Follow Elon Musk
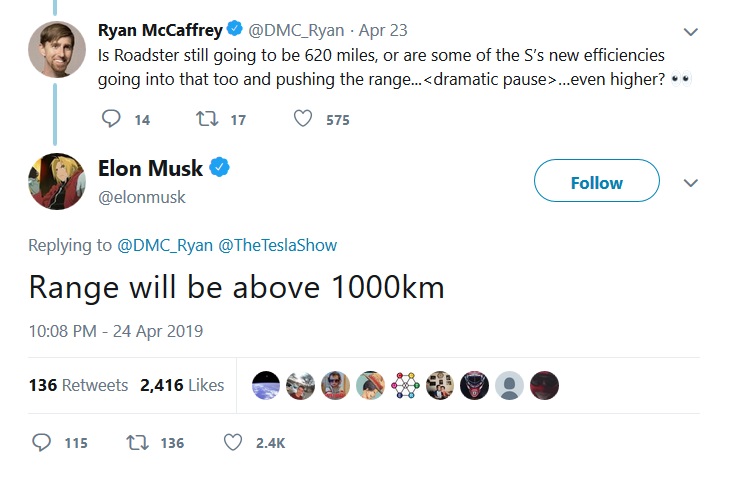 (x=596, y=182)
